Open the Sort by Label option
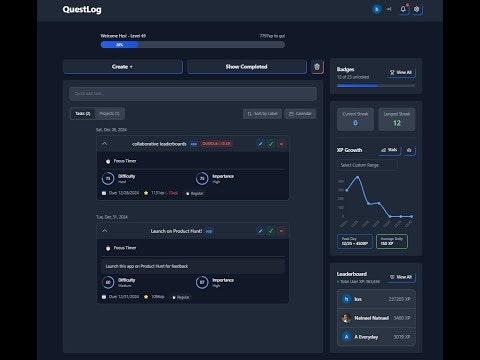Viewport: 480px width, 360px height. click(x=262, y=114)
